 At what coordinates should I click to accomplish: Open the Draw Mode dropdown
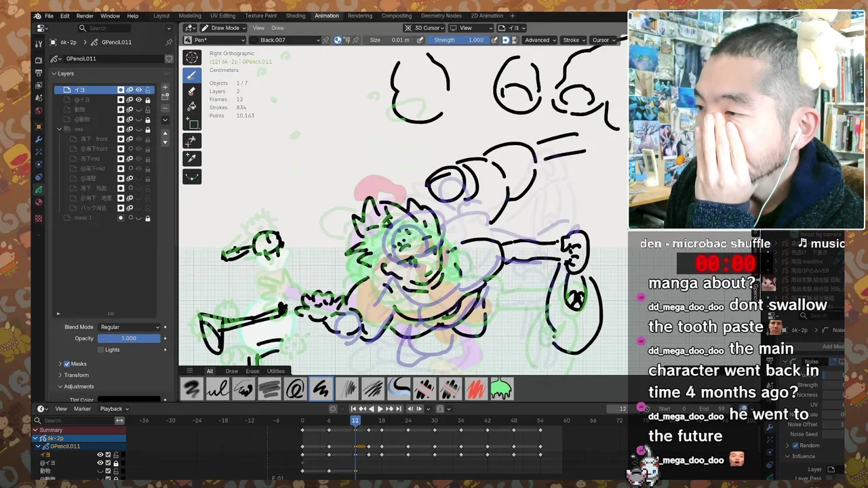(x=222, y=28)
